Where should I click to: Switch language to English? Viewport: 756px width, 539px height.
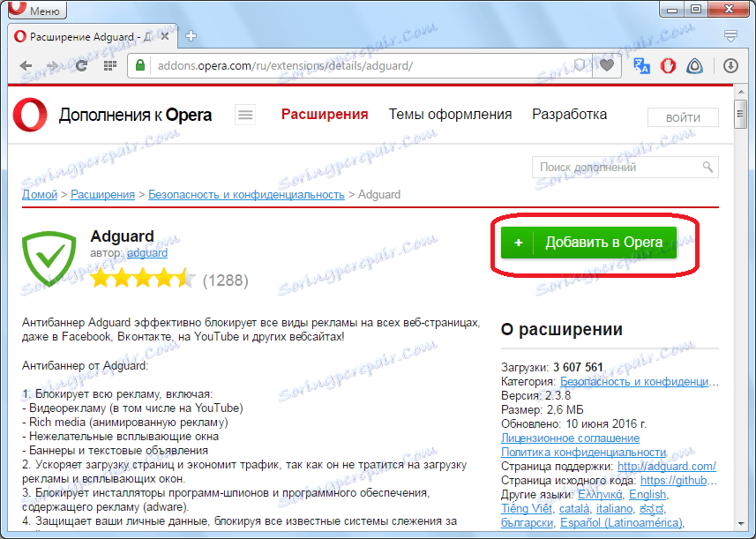pos(647,495)
